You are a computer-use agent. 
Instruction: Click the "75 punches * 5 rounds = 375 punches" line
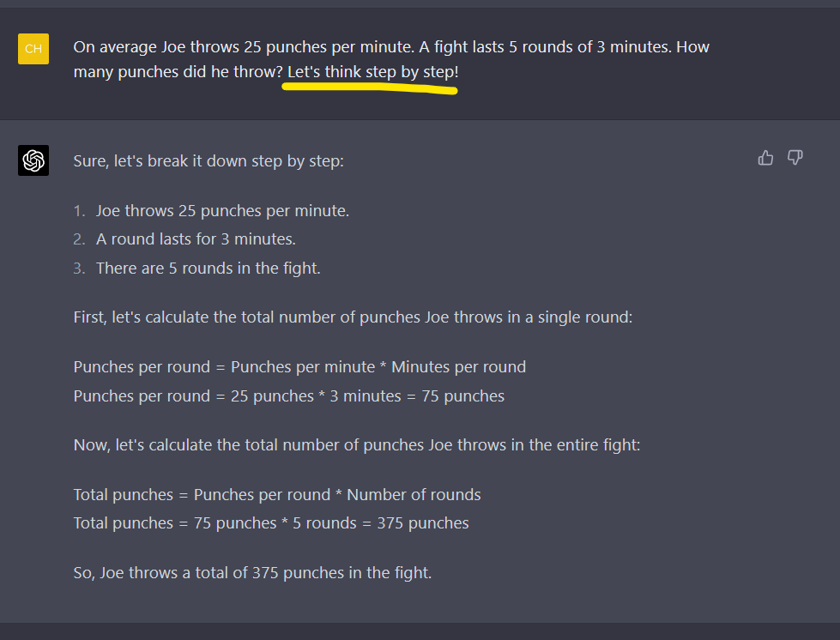271,523
